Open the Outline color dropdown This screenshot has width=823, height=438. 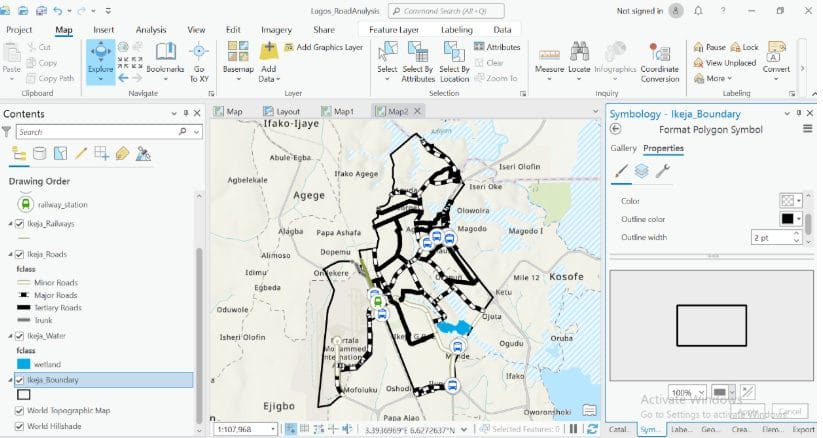click(798, 219)
